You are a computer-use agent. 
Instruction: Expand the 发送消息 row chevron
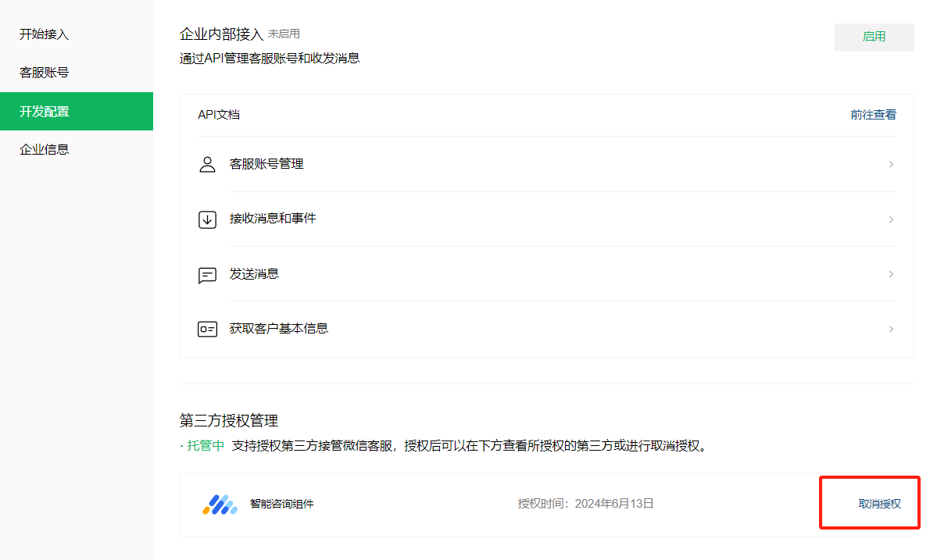point(890,274)
